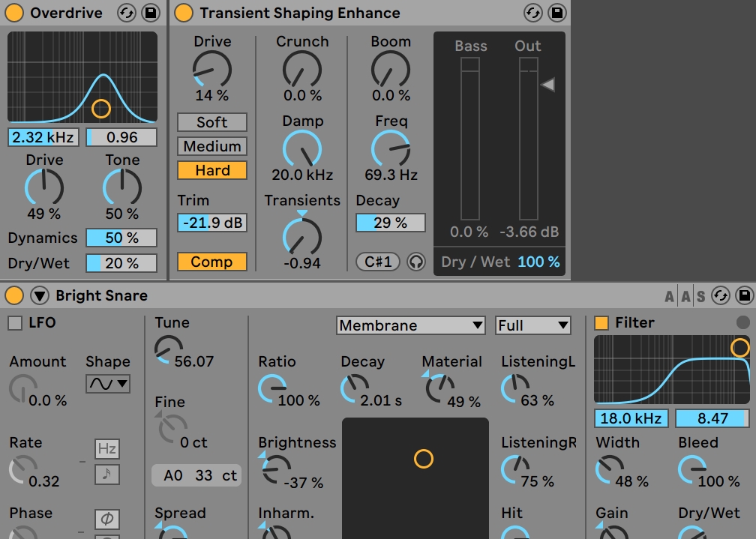756x539 pixels.
Task: Set LFO rate mode to Hz
Action: [106, 449]
